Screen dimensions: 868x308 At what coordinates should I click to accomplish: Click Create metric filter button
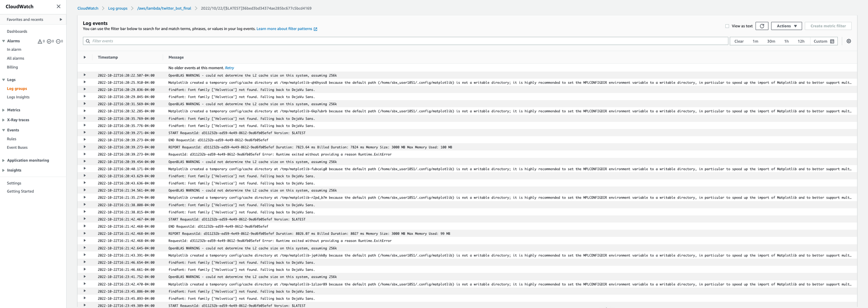(x=828, y=26)
